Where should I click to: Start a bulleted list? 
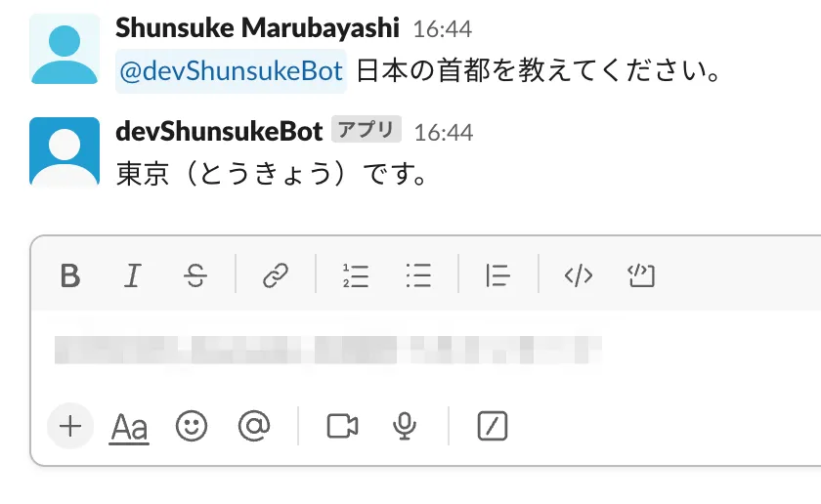pos(418,276)
